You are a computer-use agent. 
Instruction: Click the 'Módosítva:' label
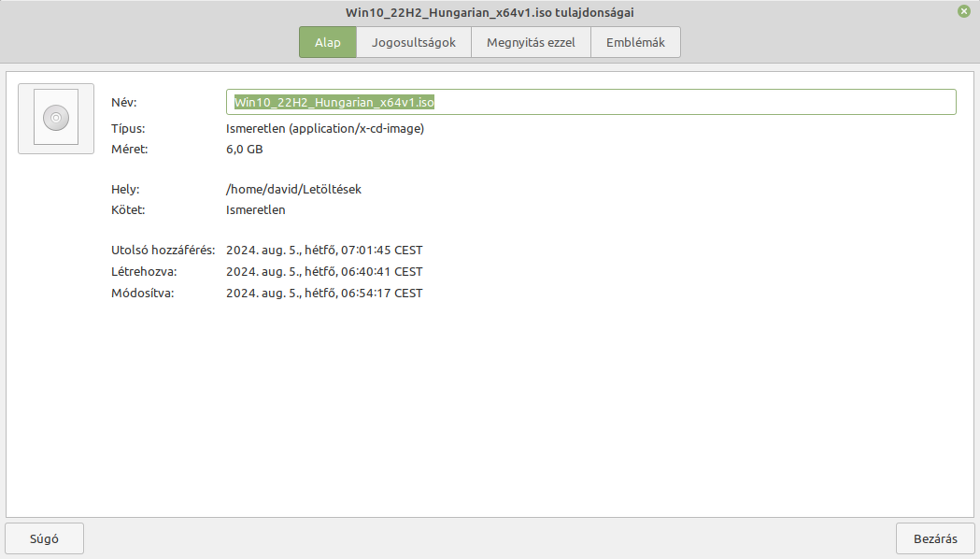click(x=143, y=294)
